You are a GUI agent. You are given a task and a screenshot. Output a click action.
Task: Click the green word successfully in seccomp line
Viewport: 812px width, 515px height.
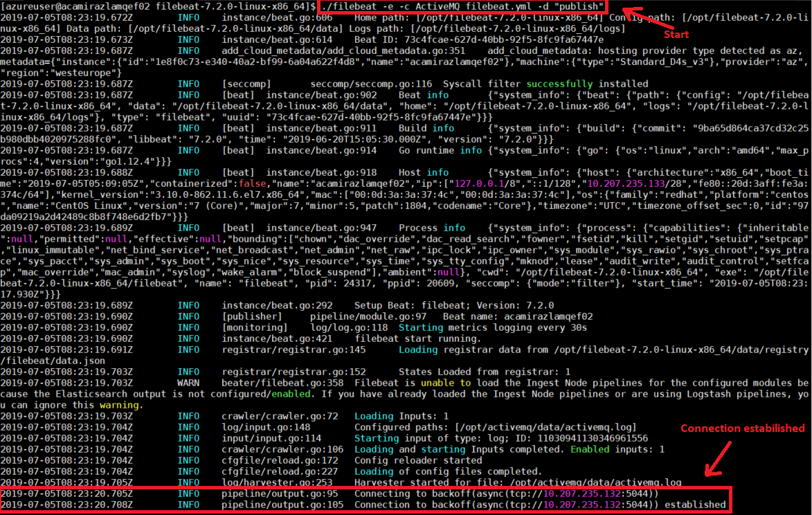(559, 84)
